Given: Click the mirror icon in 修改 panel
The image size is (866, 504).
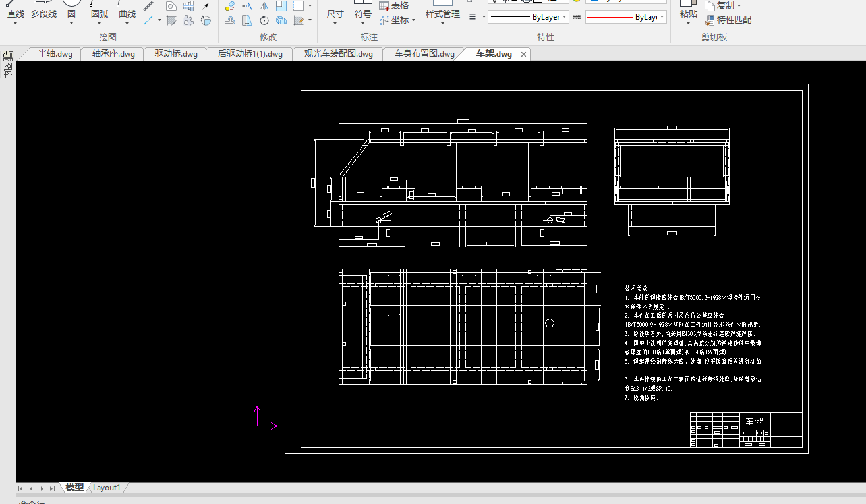Looking at the screenshot, I should tap(264, 6).
